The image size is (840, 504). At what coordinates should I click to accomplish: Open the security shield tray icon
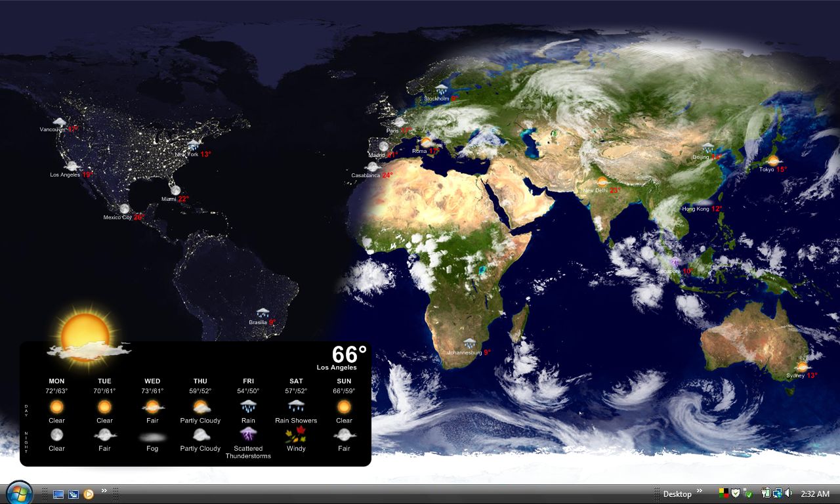[736, 493]
